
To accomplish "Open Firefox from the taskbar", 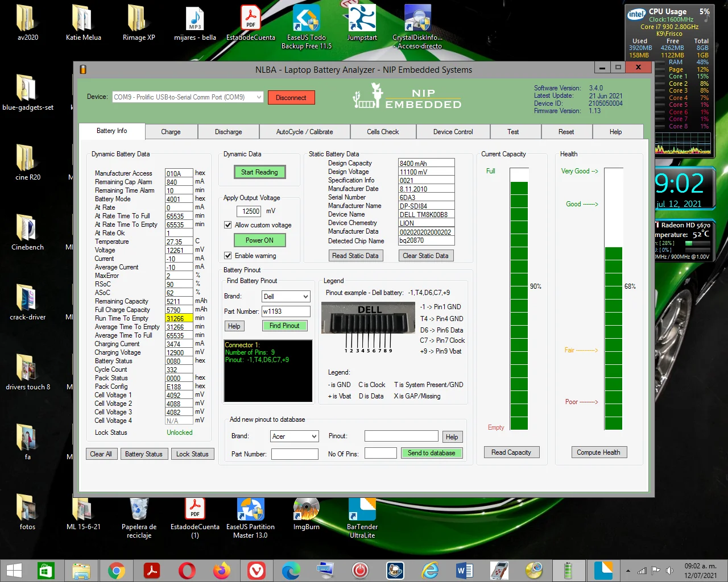I will pyautogui.click(x=222, y=570).
